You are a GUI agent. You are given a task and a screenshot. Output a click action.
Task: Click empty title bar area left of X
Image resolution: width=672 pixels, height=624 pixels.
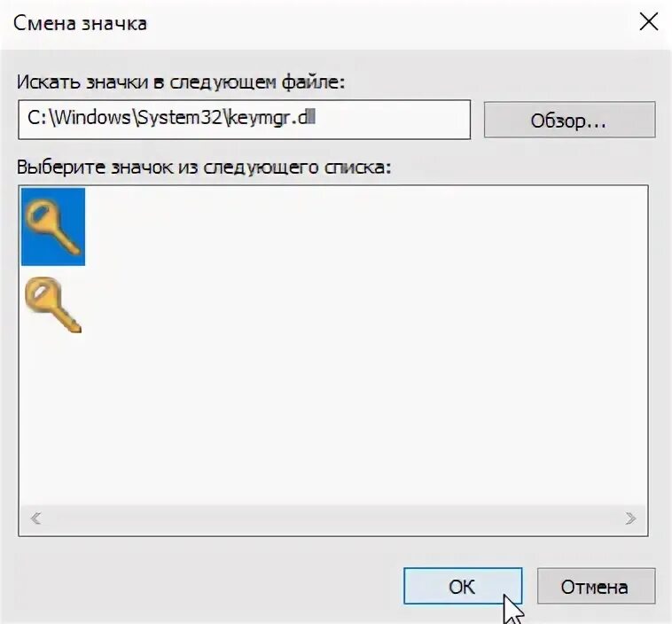pos(386,23)
